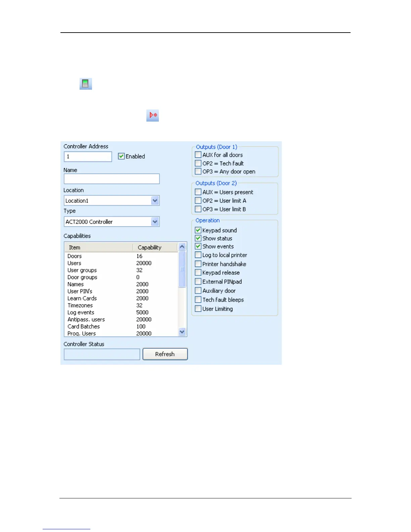Select the Doors row in capabilities
Image resolution: width=411 pixels, height=532 pixels.
(x=121, y=256)
